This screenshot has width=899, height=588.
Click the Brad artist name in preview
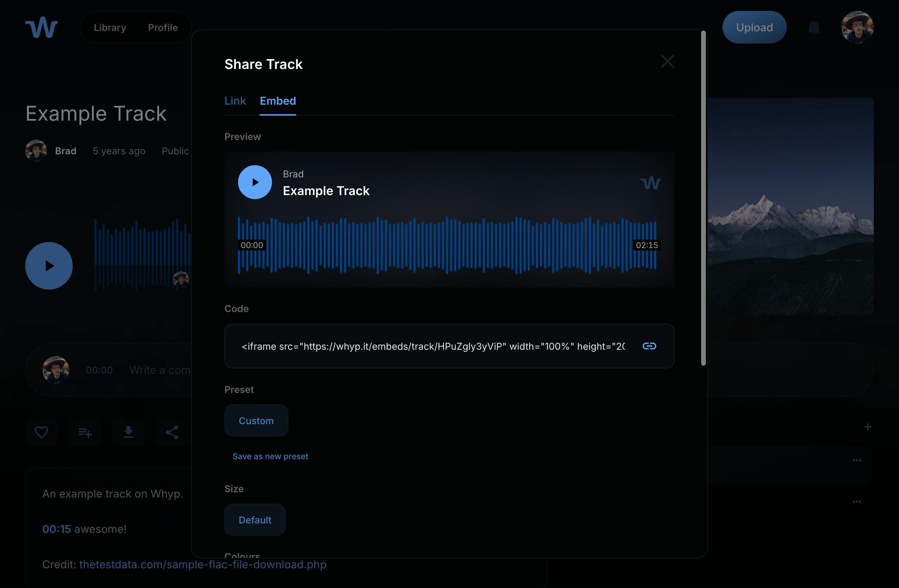pos(293,174)
